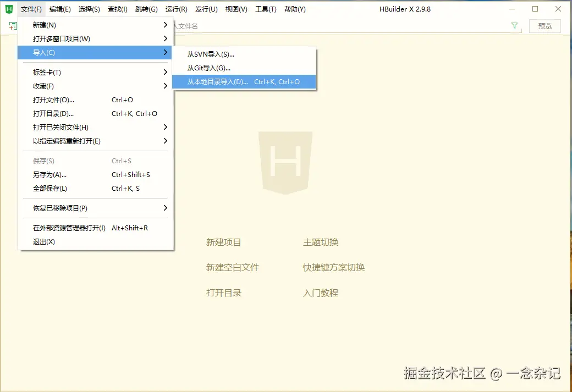Expand the 新建(N) submenu
572x392 pixels.
96,25
